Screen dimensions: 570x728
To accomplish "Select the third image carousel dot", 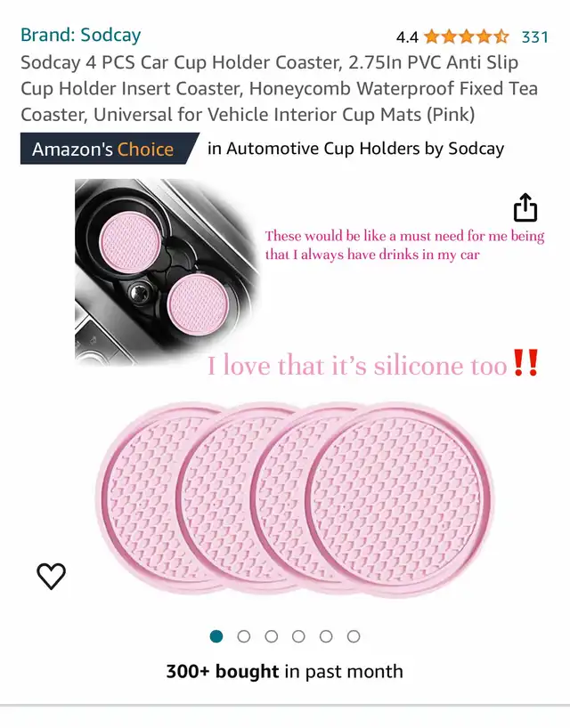I will coord(272,636).
